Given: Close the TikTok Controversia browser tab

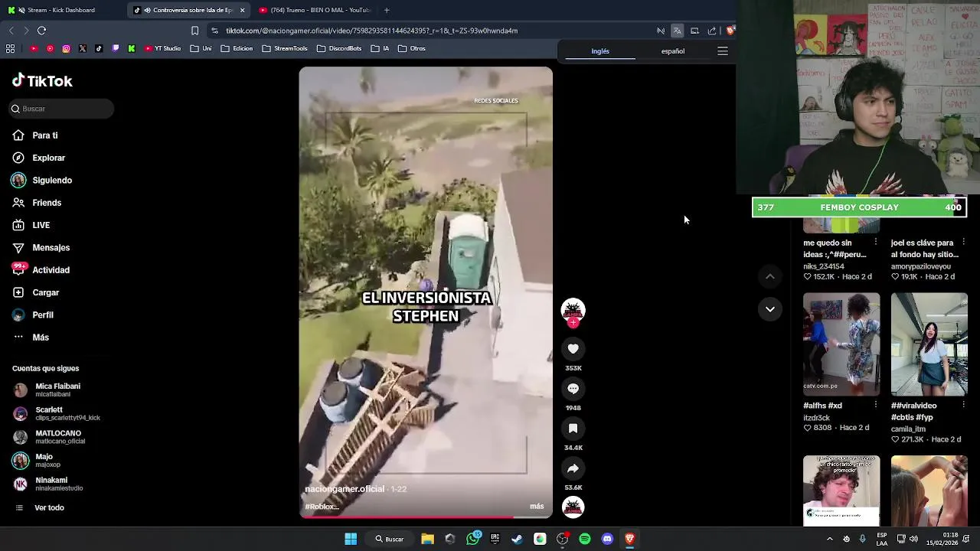Looking at the screenshot, I should tap(242, 10).
